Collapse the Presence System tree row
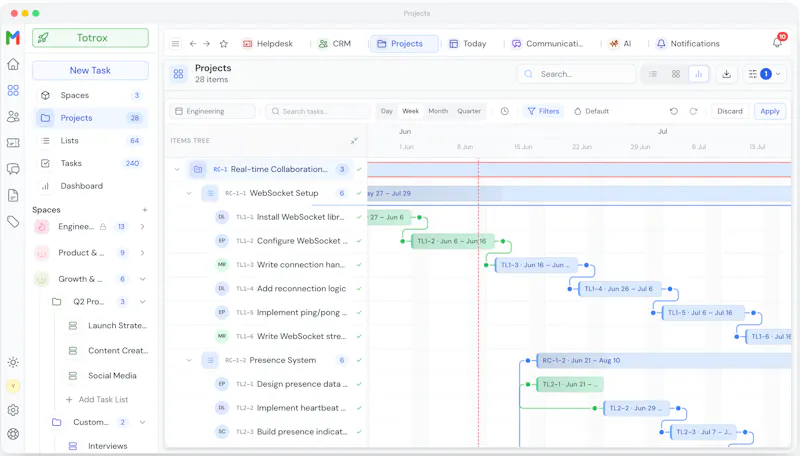This screenshot has height=456, width=800. [x=189, y=360]
